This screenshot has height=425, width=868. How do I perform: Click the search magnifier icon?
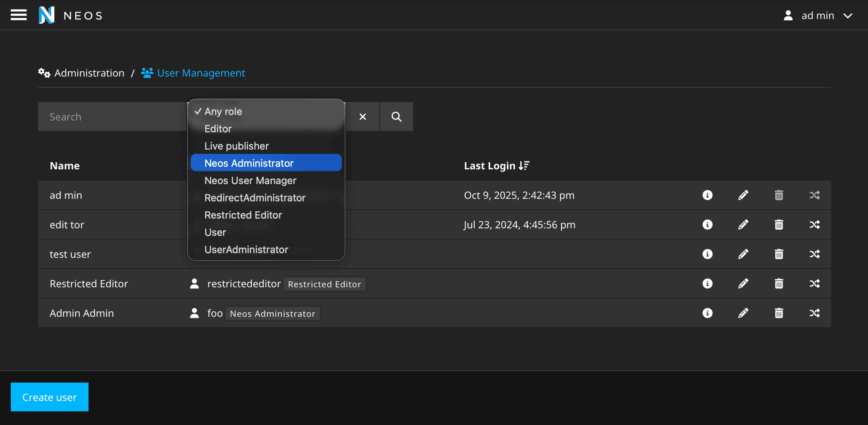396,117
